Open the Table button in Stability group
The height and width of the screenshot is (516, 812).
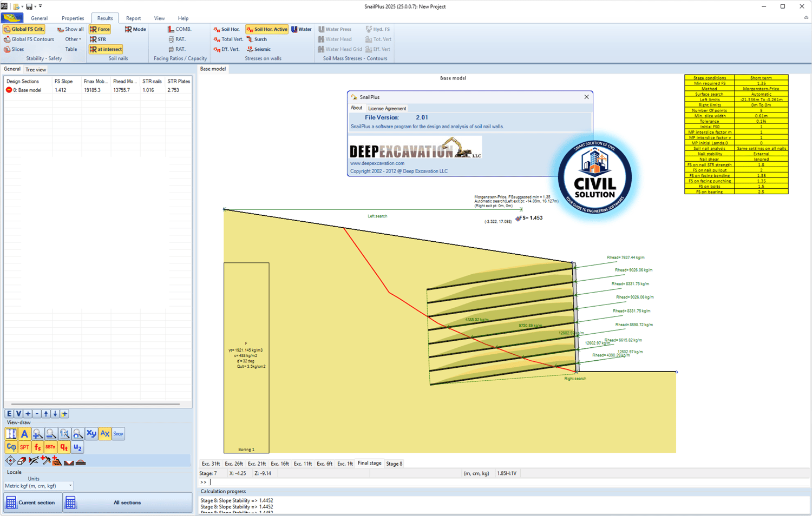pyautogui.click(x=71, y=49)
